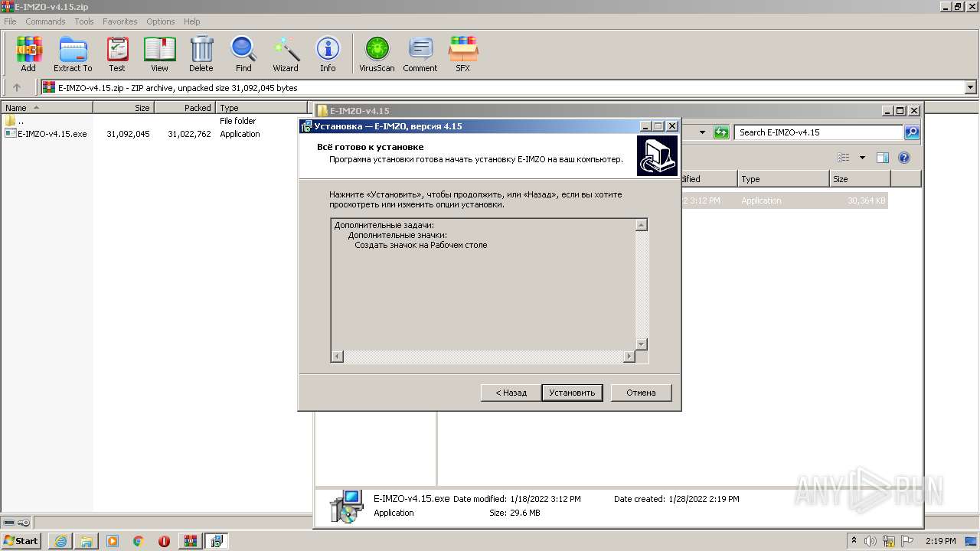Switch to WinRAR taskbar icon
Screen dimensions: 980x551
pyautogui.click(x=190, y=541)
